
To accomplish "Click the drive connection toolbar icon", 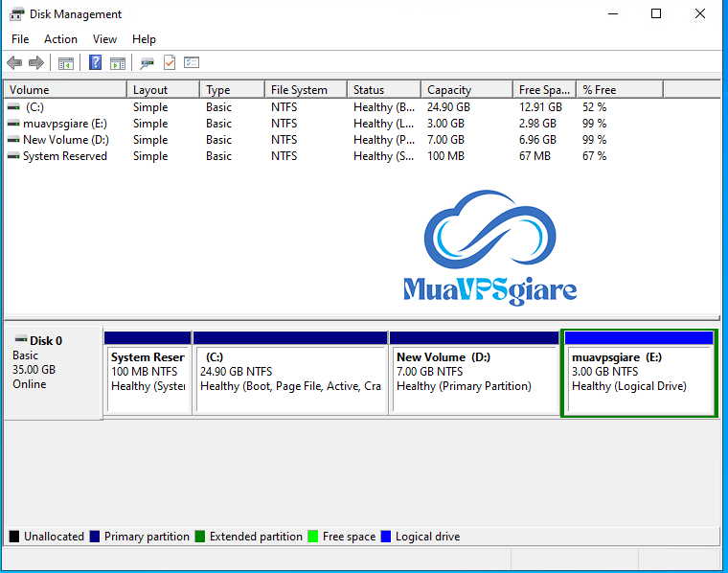I will click(147, 63).
